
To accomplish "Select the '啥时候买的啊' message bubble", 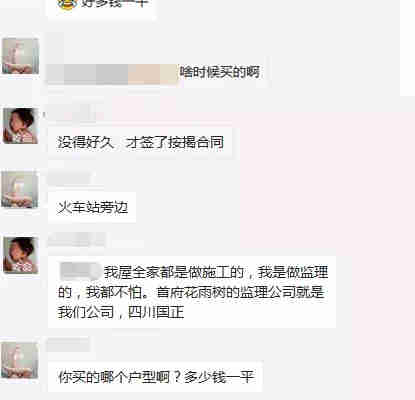I will (x=157, y=74).
